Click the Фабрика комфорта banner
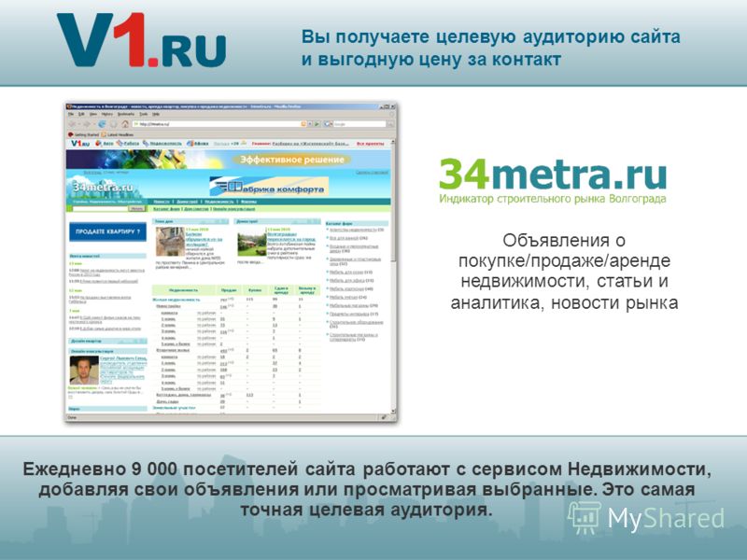The width and height of the screenshot is (747, 560). point(269,186)
